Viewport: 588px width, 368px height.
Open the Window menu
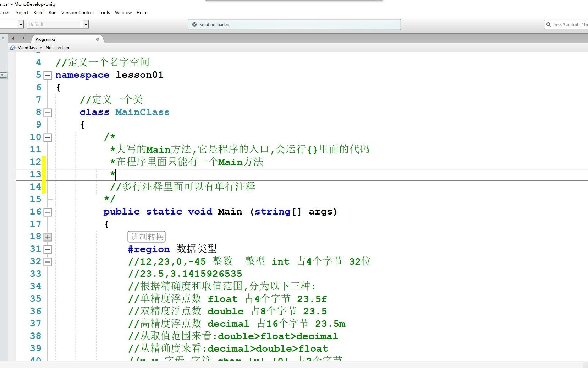123,13
